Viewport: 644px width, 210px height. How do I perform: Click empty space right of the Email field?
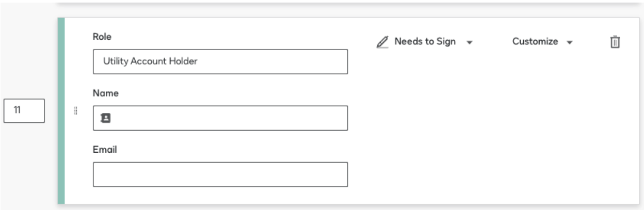pyautogui.click(x=490, y=174)
